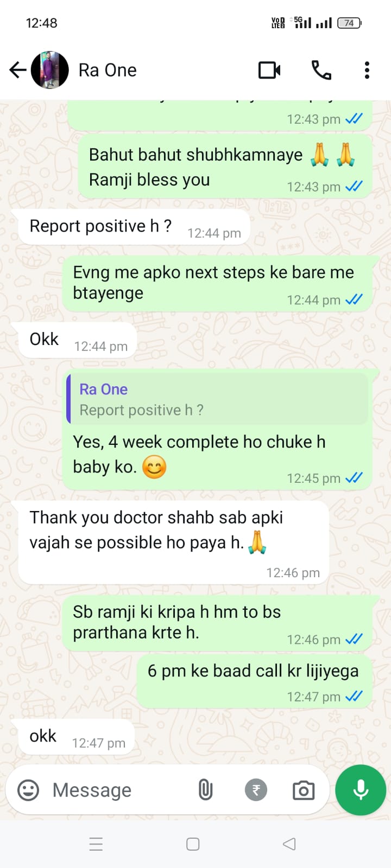Select the 'Thank you doctor shahb' message
Viewport: 391px width, 868px height.
click(x=174, y=542)
